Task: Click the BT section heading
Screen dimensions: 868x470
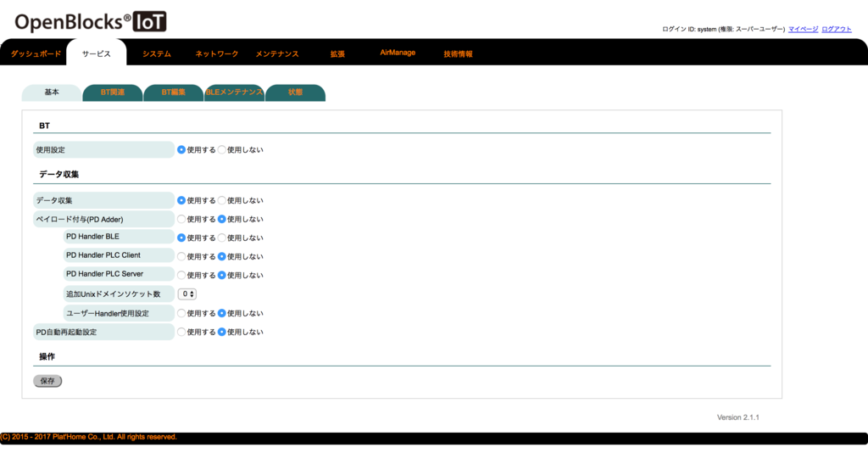Action: tap(44, 126)
